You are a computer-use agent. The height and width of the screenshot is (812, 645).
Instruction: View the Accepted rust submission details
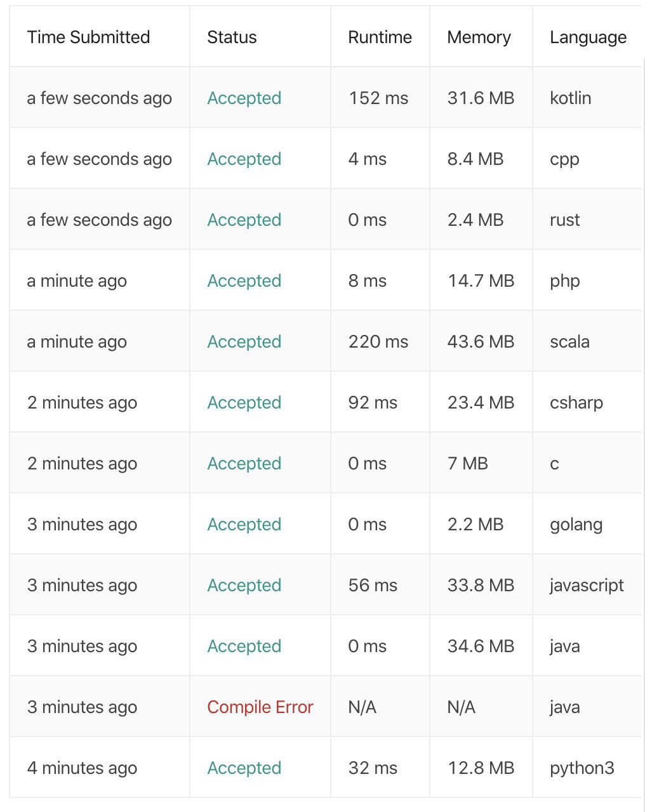coord(244,220)
